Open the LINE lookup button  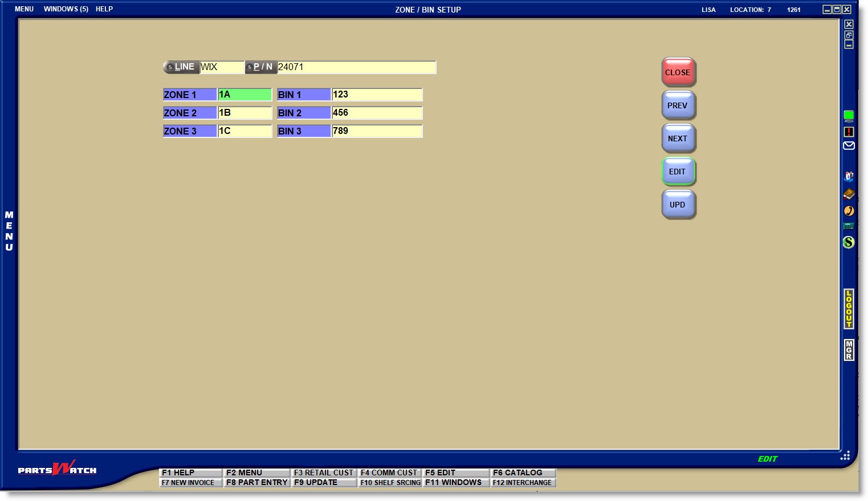point(181,67)
